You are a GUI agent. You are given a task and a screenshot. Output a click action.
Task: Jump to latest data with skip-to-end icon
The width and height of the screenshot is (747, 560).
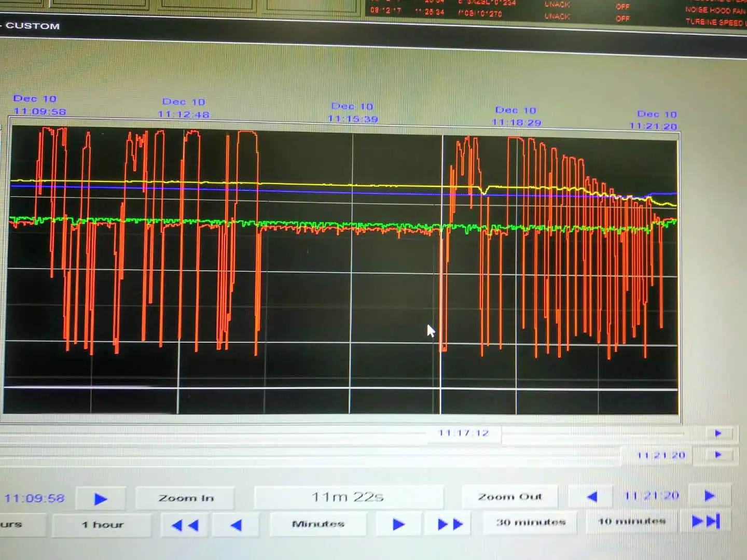706,521
